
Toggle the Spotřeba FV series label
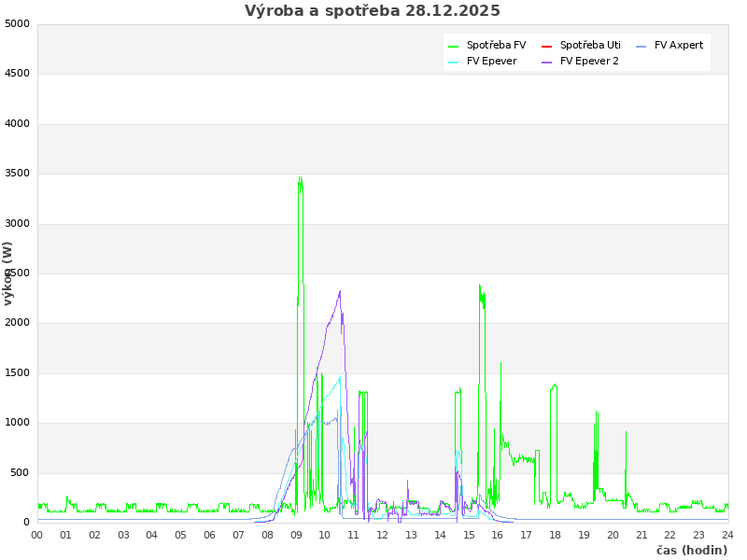pos(496,45)
